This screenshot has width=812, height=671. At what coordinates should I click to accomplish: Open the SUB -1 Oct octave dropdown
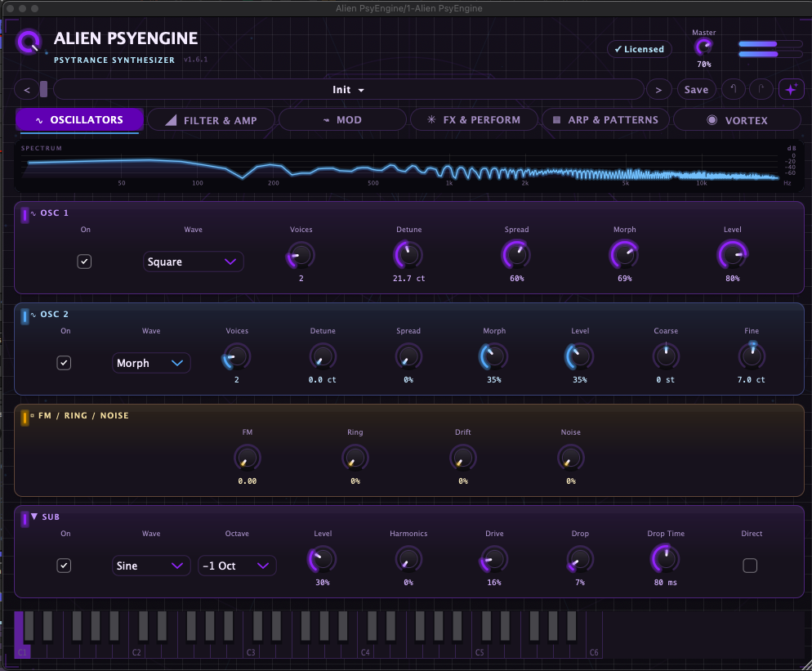tap(237, 566)
